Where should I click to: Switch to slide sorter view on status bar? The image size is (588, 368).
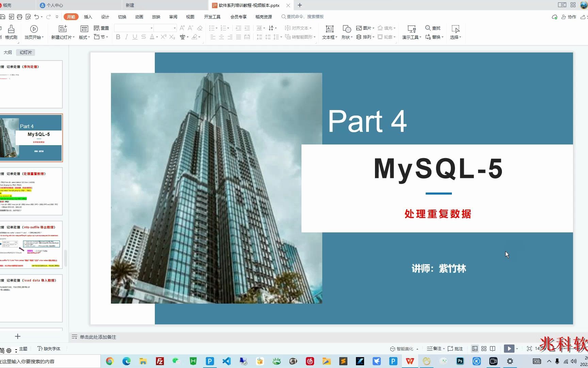tap(484, 348)
